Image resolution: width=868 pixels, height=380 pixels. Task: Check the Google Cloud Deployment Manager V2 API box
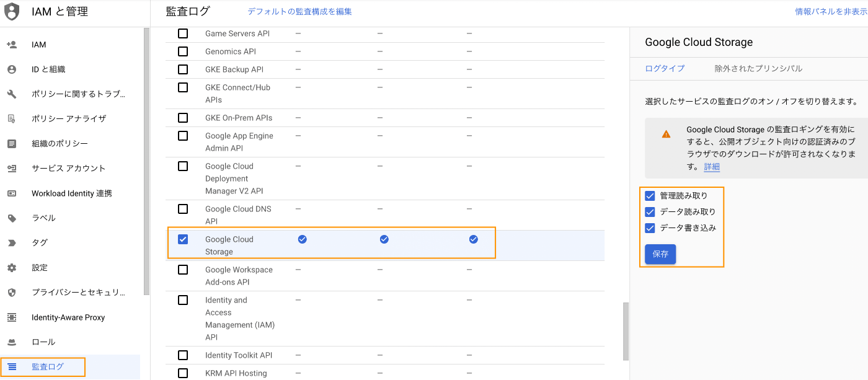pos(183,166)
